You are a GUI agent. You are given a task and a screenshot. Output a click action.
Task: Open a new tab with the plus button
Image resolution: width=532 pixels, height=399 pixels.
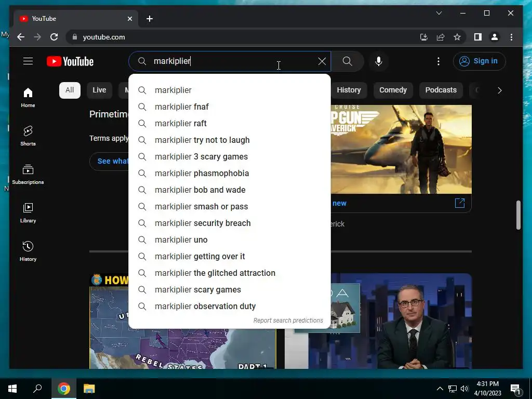(x=150, y=19)
